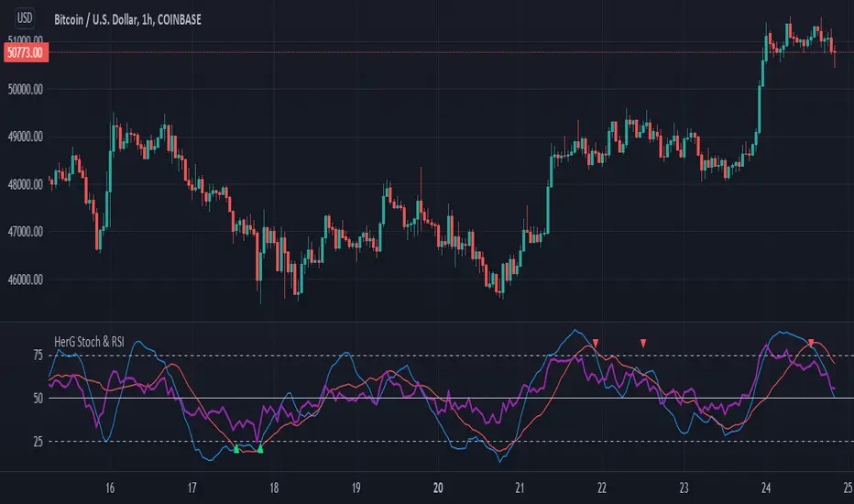Select date 24 on the time axis

[766, 488]
